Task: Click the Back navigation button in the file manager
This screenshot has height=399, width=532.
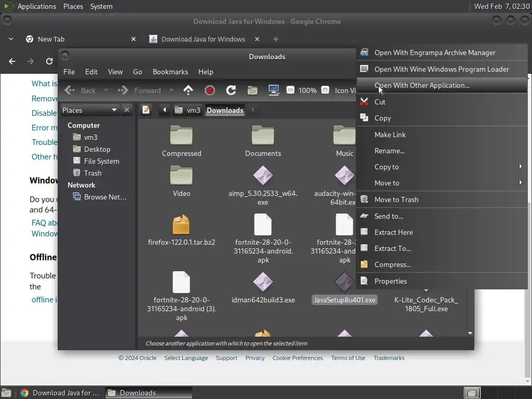Action: pyautogui.click(x=80, y=90)
